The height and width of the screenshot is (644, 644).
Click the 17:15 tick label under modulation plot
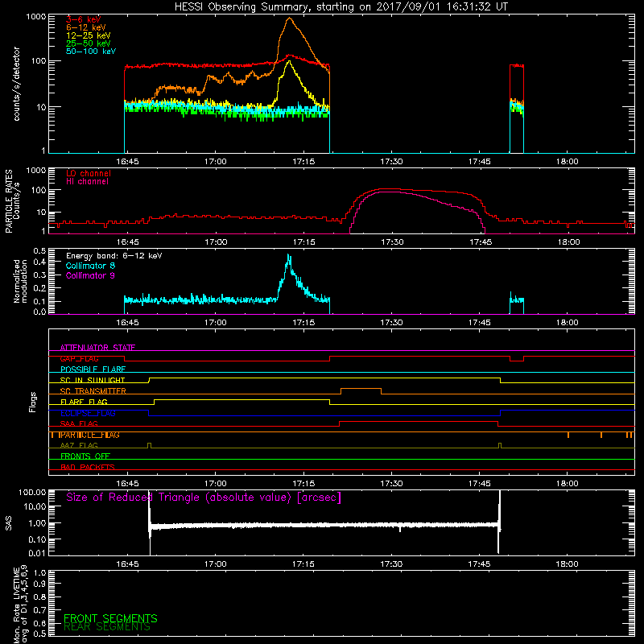click(303, 323)
